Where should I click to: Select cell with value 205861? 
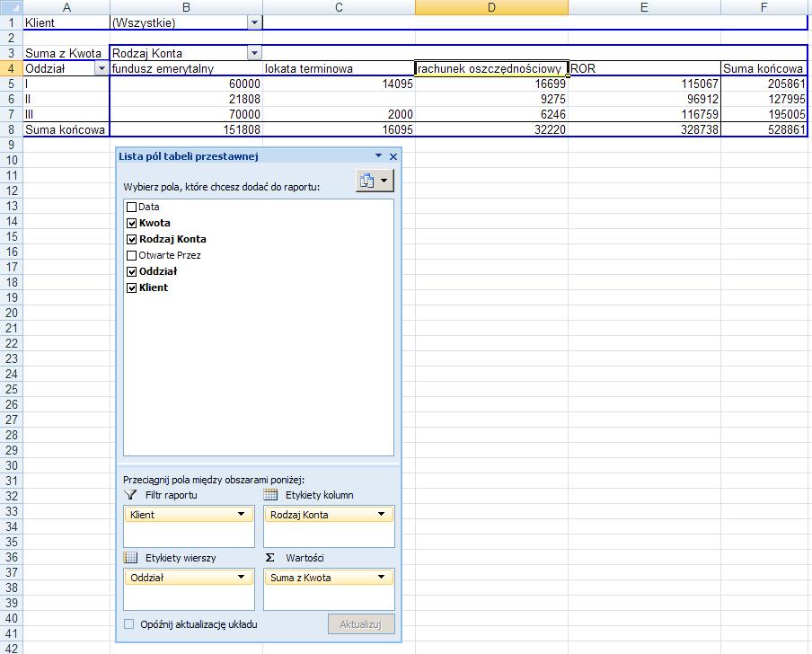pyautogui.click(x=763, y=84)
